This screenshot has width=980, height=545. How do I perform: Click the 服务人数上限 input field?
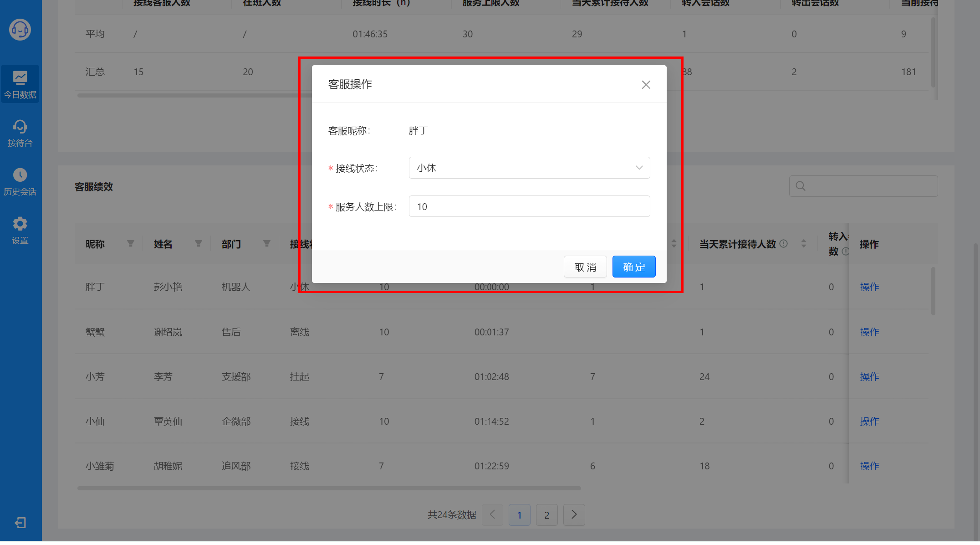coord(529,206)
